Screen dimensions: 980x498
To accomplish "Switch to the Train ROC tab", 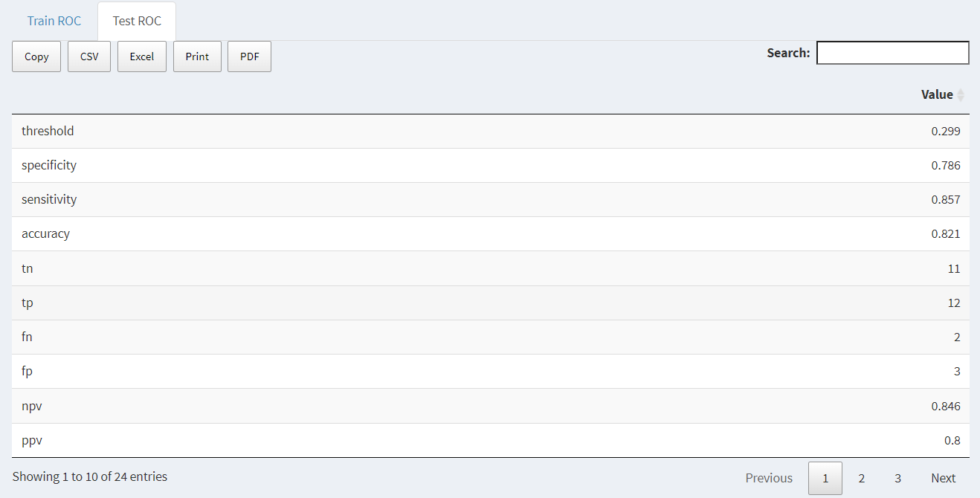I will point(54,21).
